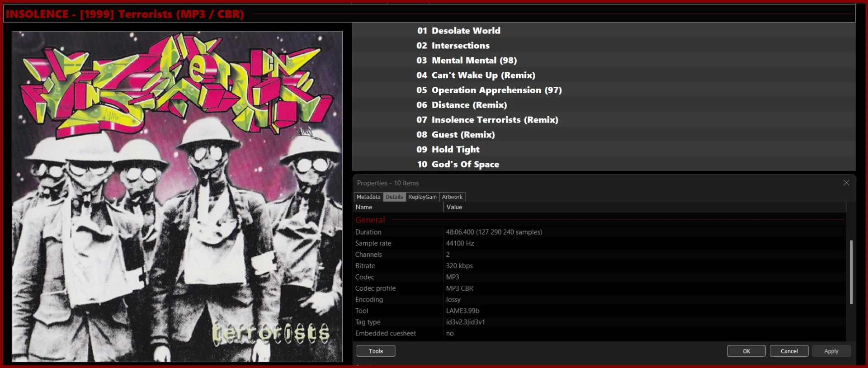The height and width of the screenshot is (368, 868).
Task: Click the Name column header
Action: 399,207
